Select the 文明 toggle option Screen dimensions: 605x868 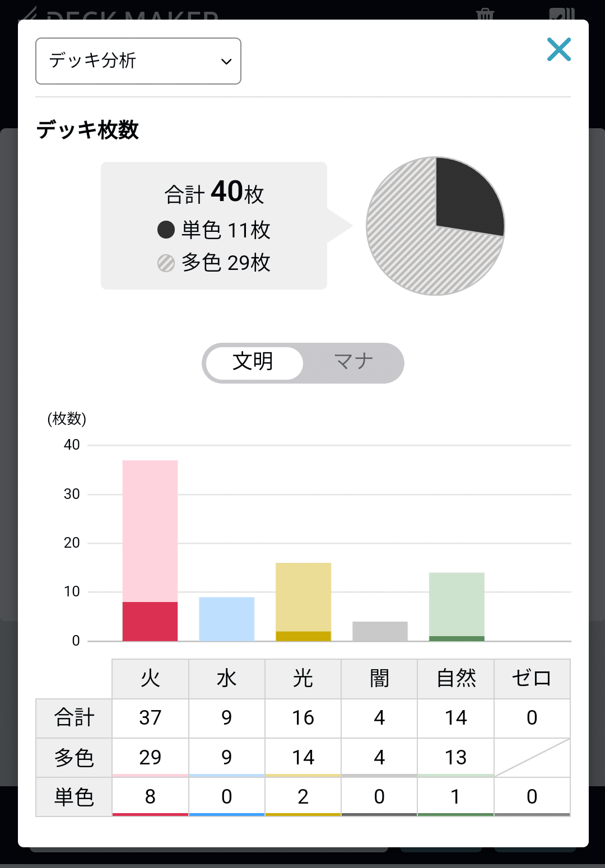pyautogui.click(x=254, y=362)
